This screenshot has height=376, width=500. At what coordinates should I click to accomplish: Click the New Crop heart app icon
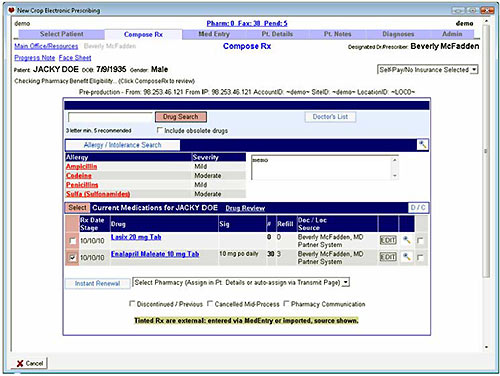point(11,10)
